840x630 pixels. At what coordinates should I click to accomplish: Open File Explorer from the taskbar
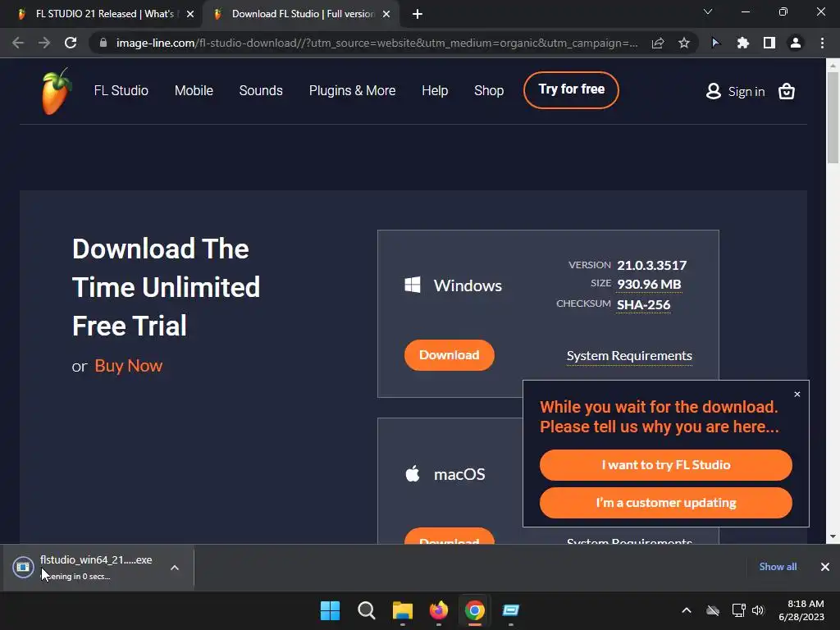coord(402,610)
